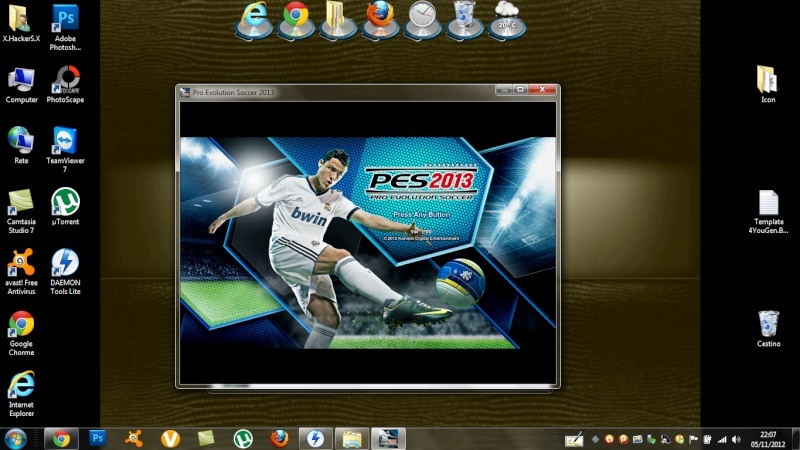Click the clock icon in the top dock
Viewport: 800px width, 450px height.
point(422,19)
